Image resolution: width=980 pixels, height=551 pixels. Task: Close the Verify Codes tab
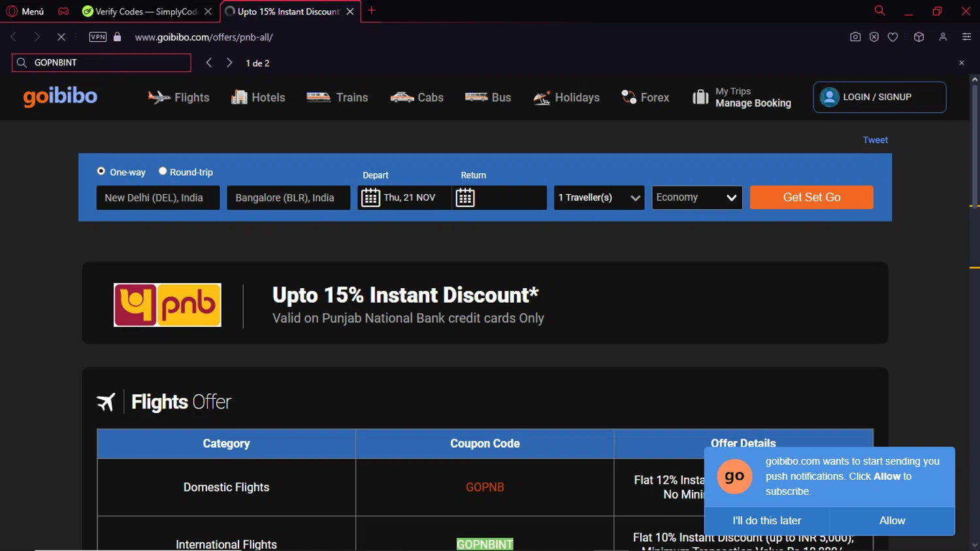[x=208, y=11]
